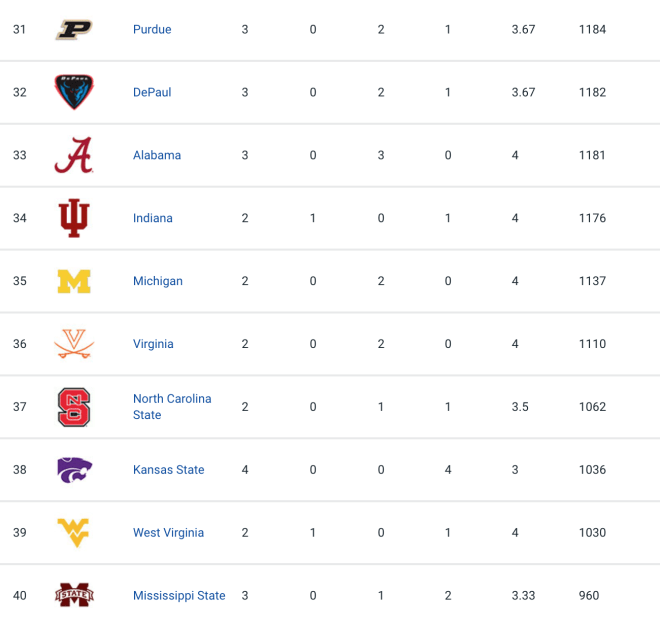Click the West Virginia WV logo

click(74, 533)
